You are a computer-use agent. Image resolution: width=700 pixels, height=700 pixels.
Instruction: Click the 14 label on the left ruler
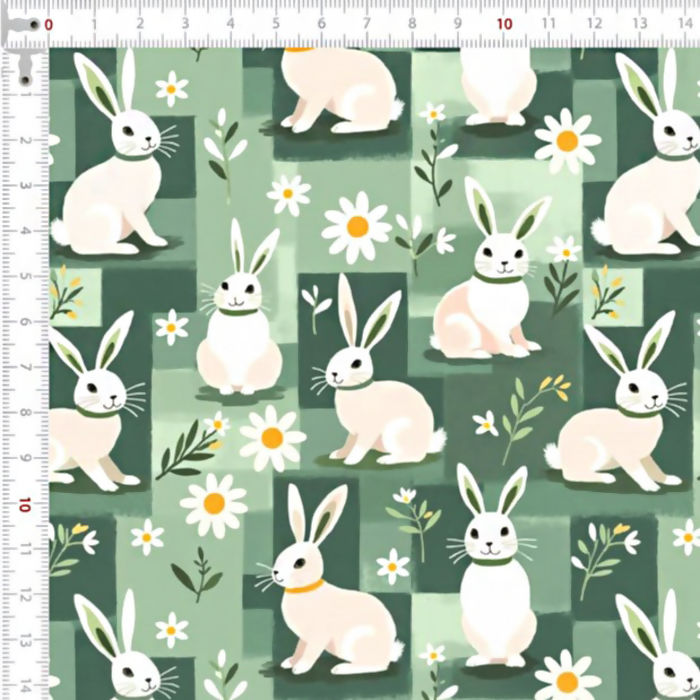[24, 686]
